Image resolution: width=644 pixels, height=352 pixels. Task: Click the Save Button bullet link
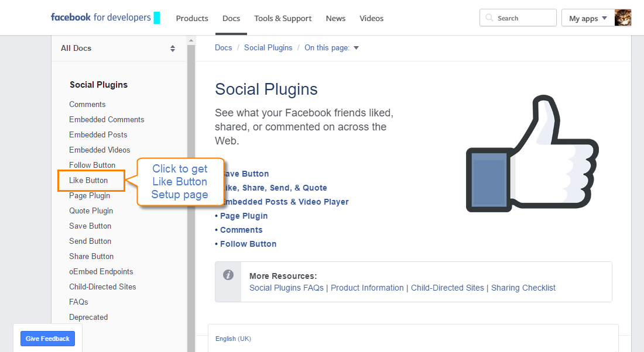click(x=246, y=174)
